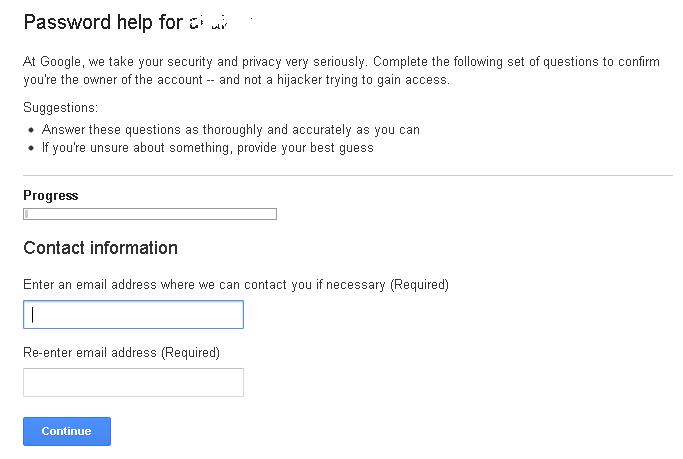Image resolution: width=683 pixels, height=459 pixels.
Task: Click the Progress bar
Action: click(x=150, y=214)
